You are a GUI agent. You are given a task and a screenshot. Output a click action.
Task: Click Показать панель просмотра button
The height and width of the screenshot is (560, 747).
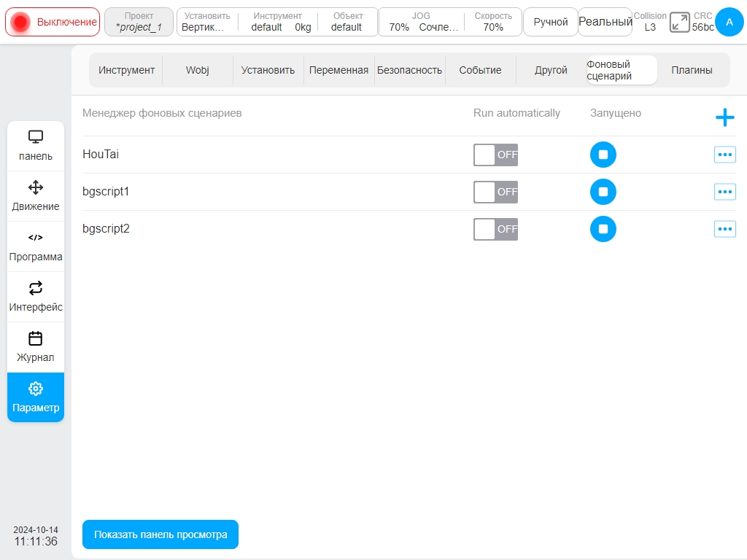point(160,534)
